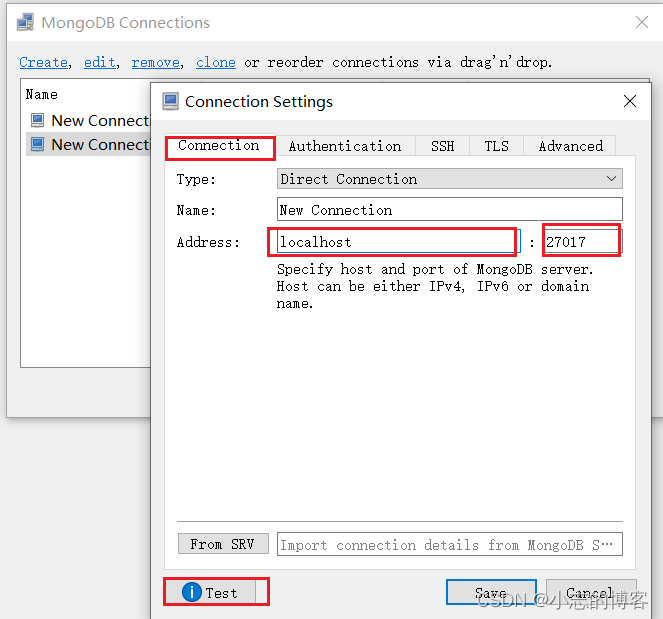Screen dimensions: 663x619
Task: Click the 'Type:' label
Action: point(196,180)
